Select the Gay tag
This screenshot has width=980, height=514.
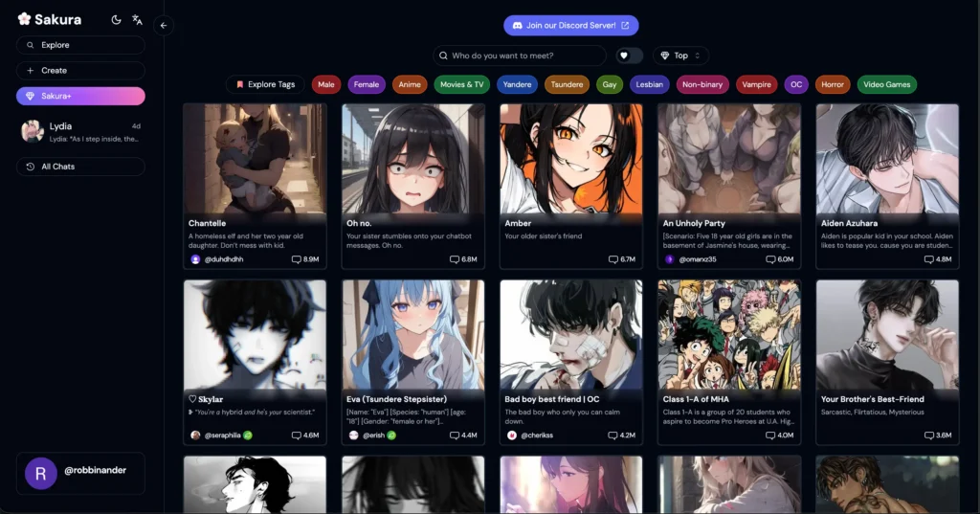click(x=610, y=84)
